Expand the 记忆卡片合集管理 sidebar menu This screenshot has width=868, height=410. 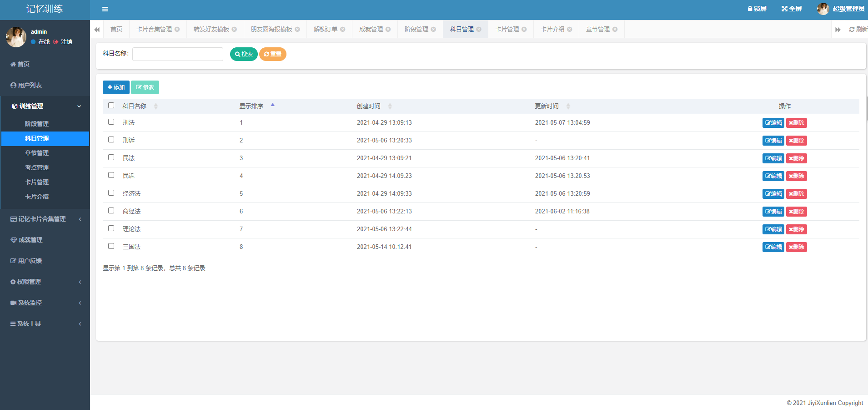coord(45,219)
